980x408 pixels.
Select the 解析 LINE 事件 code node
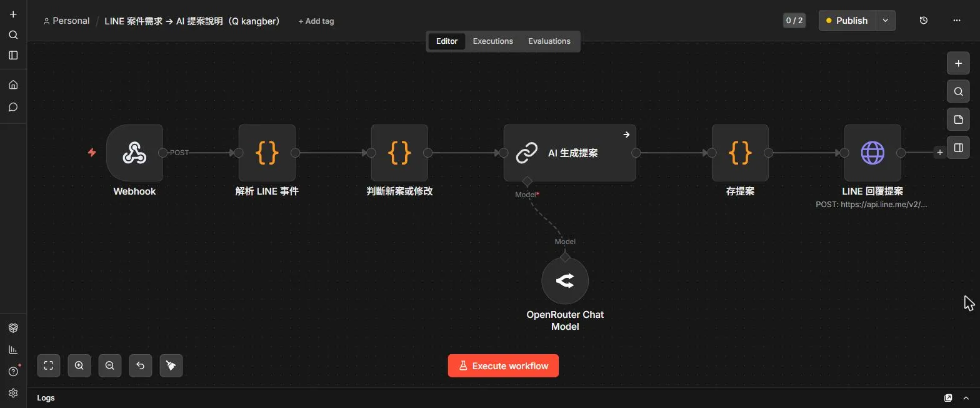point(267,153)
